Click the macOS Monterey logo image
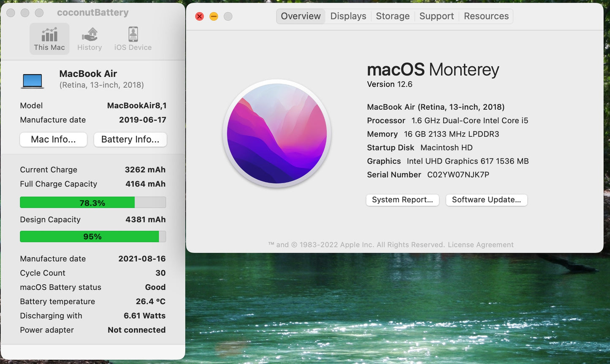The image size is (610, 364). [x=277, y=134]
